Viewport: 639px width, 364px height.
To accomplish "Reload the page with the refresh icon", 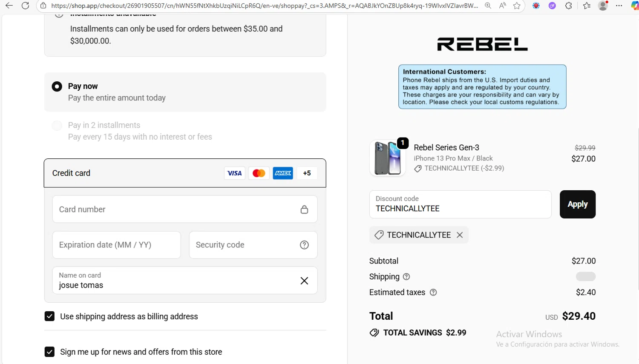I will pyautogui.click(x=26, y=6).
